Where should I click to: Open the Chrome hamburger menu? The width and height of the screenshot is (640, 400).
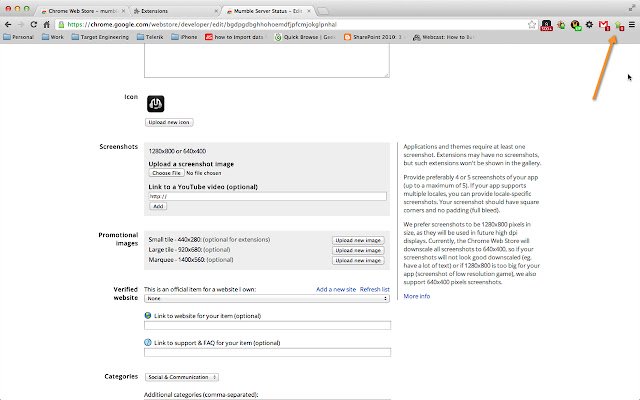pyautogui.click(x=632, y=24)
